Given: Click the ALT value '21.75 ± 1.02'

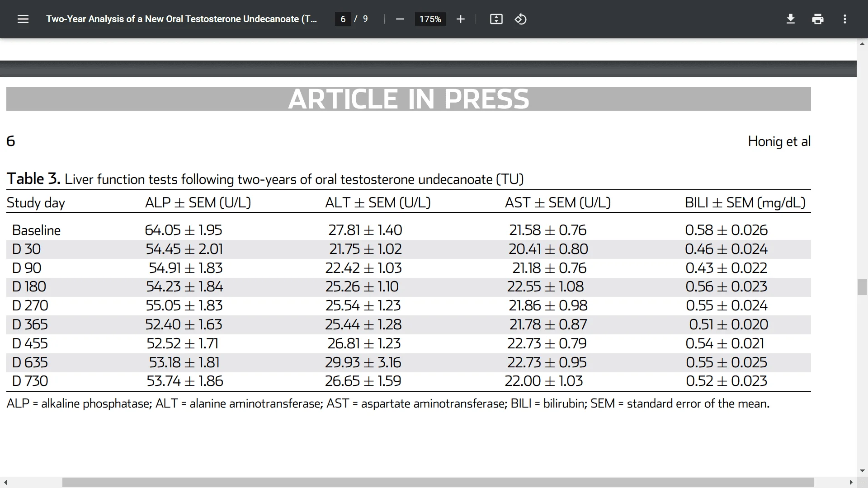Looking at the screenshot, I should point(365,249).
